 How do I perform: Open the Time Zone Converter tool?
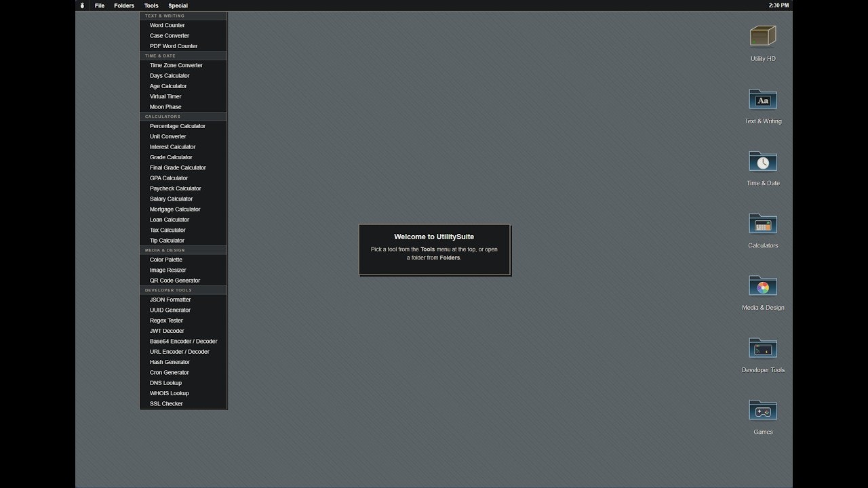[x=183, y=65]
